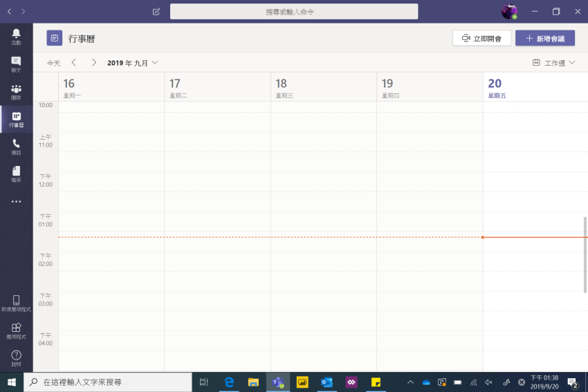The height and width of the screenshot is (392, 588).
Task: Click the Monday 11:00 AM time slot
Action: point(111,142)
